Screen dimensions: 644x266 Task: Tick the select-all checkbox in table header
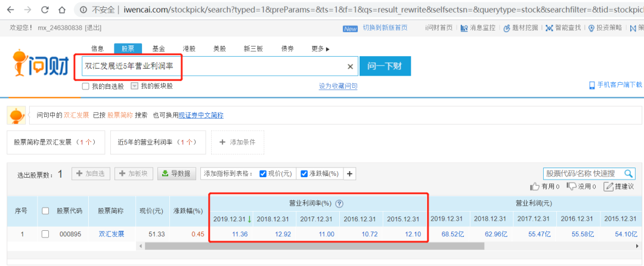(45, 211)
